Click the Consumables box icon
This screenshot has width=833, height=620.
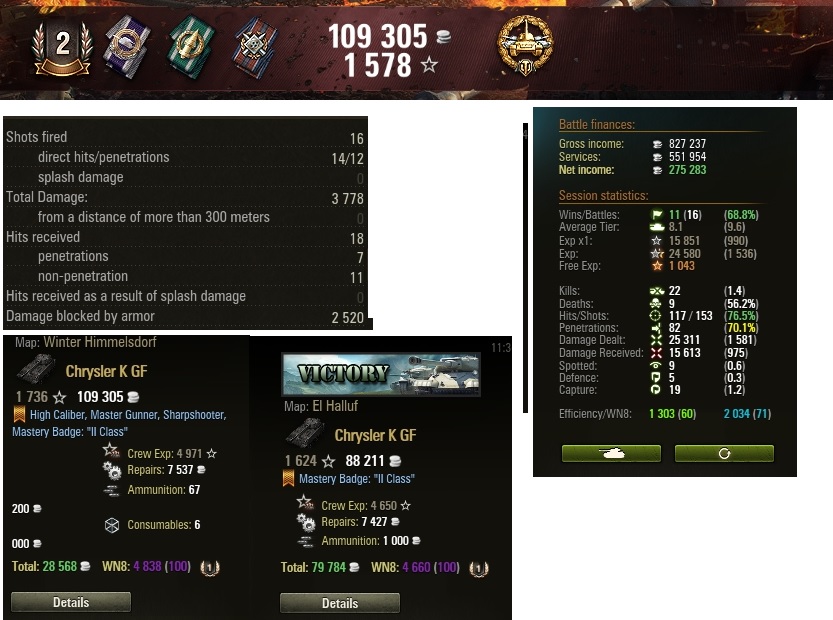tap(112, 525)
